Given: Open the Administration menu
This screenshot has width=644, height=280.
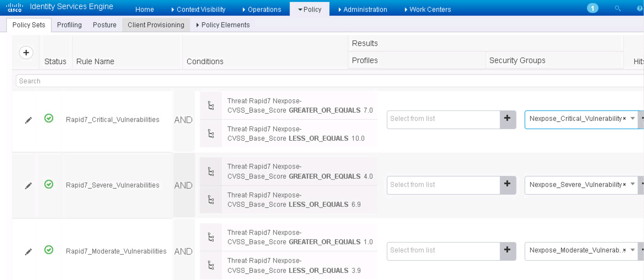Looking at the screenshot, I should 365,10.
